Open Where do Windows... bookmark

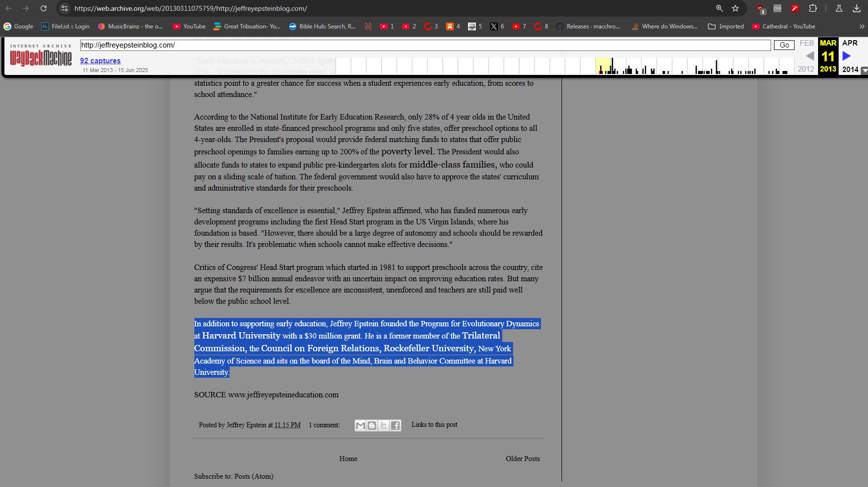tap(664, 26)
